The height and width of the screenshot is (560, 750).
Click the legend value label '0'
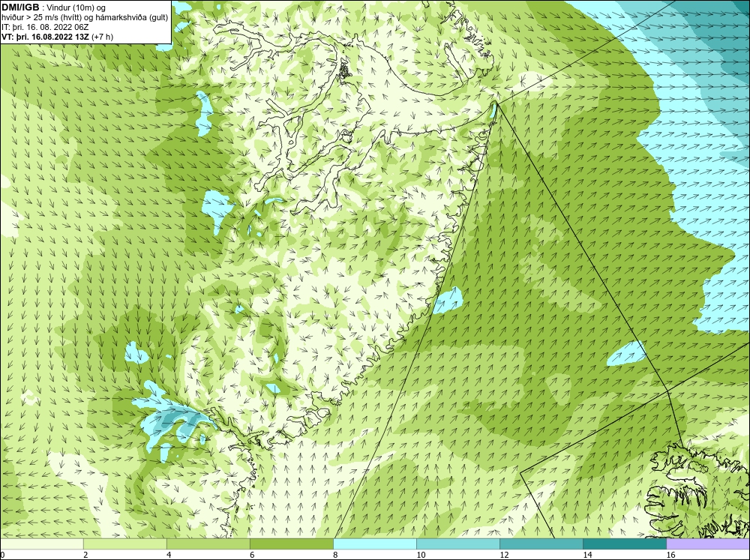(x=2, y=555)
